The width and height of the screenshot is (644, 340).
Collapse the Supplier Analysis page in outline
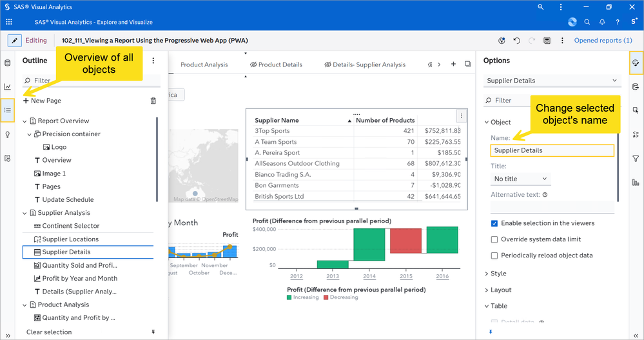pyautogui.click(x=24, y=213)
